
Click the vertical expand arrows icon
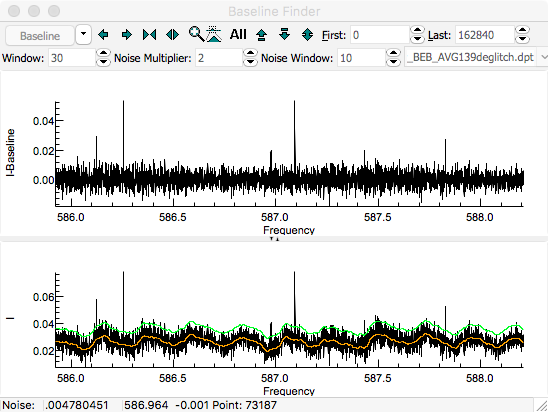pyautogui.click(x=307, y=34)
